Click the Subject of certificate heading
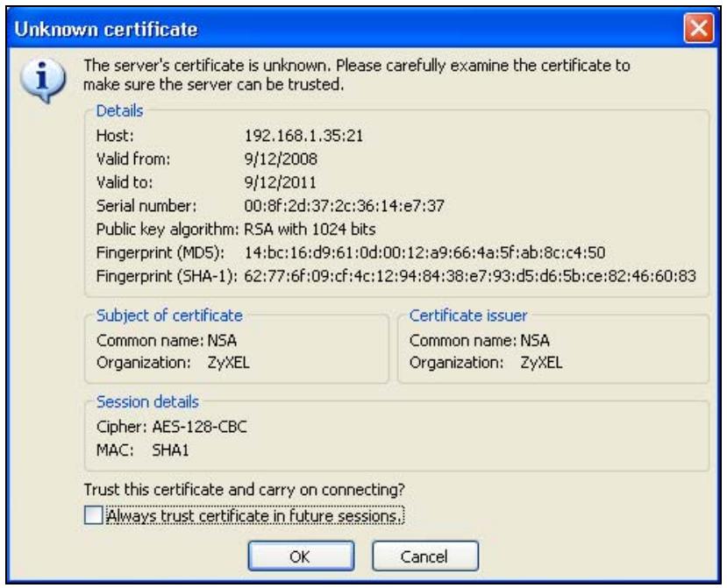 click(x=169, y=315)
